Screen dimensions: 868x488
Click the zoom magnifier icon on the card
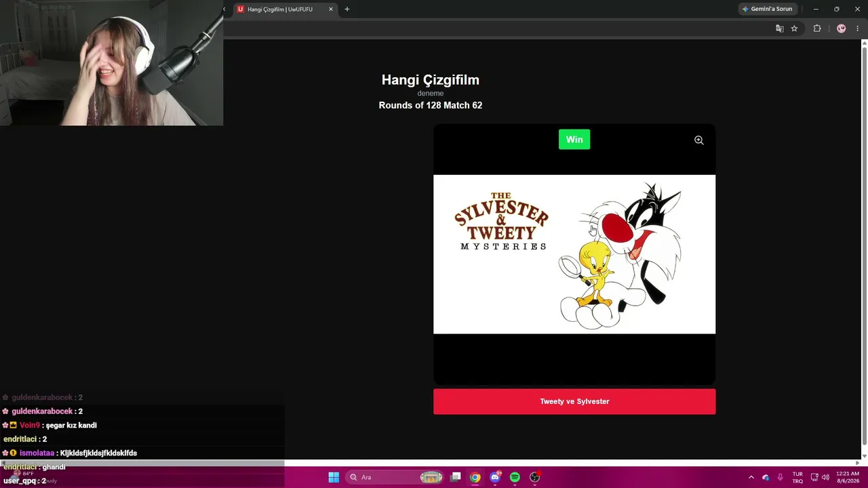(698, 140)
